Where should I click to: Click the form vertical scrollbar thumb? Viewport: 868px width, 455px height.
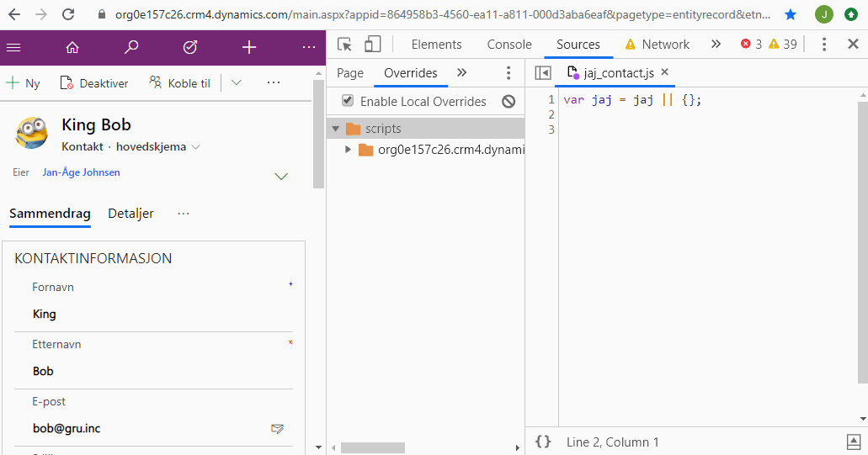pos(318,135)
